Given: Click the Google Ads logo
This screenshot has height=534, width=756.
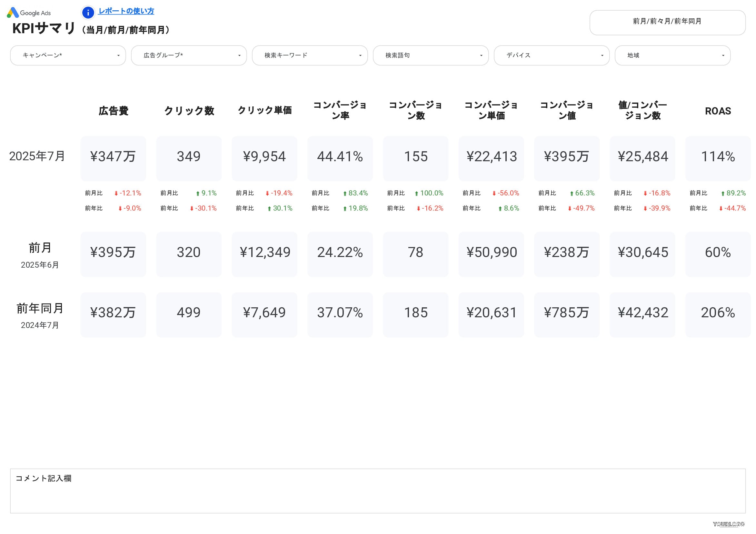Looking at the screenshot, I should (29, 13).
